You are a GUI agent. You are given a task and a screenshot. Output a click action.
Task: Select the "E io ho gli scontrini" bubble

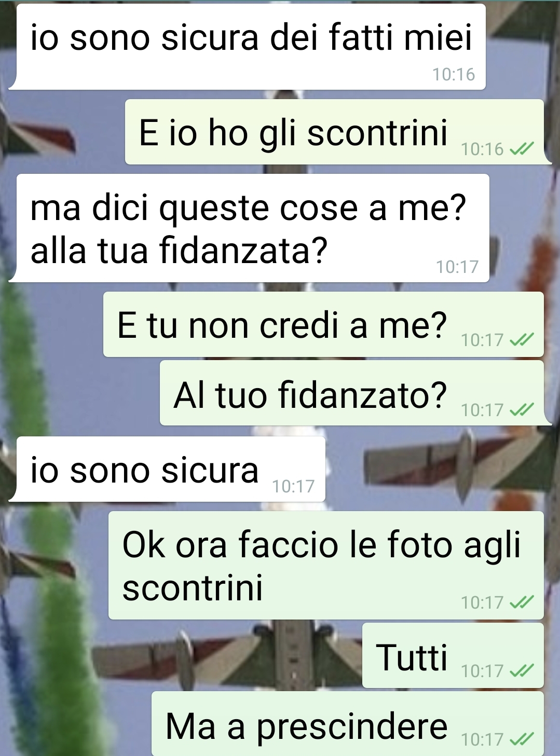335,132
